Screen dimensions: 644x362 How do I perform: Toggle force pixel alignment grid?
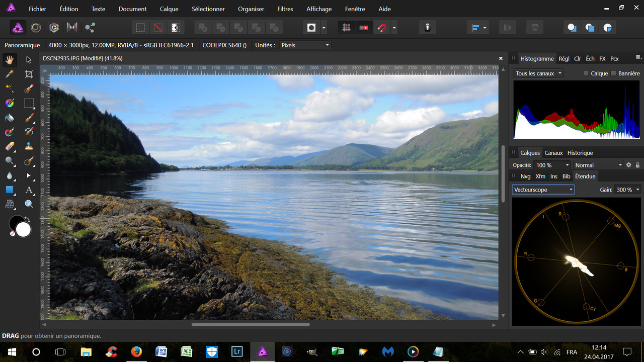tap(346, 28)
